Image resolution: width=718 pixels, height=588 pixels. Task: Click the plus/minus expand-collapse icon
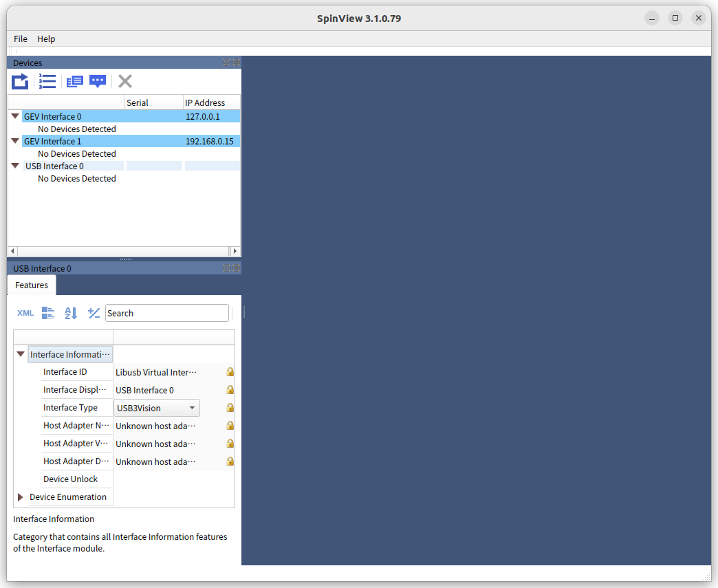click(x=94, y=314)
